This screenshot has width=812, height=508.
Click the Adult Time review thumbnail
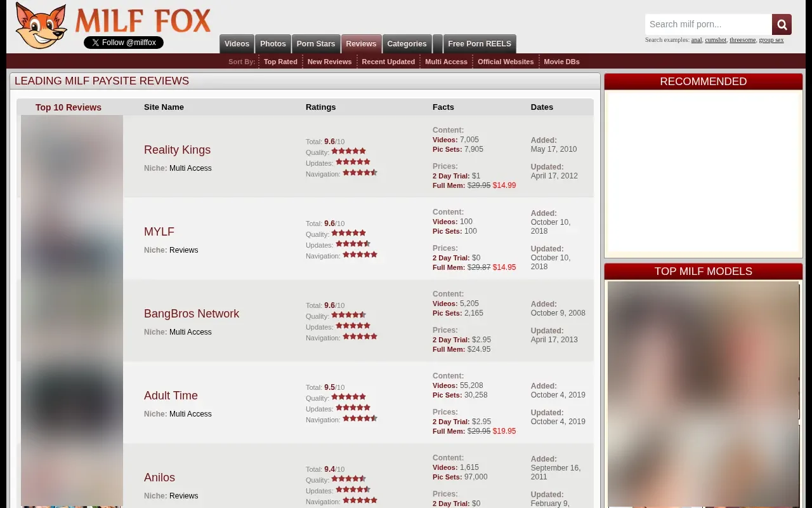click(x=72, y=402)
